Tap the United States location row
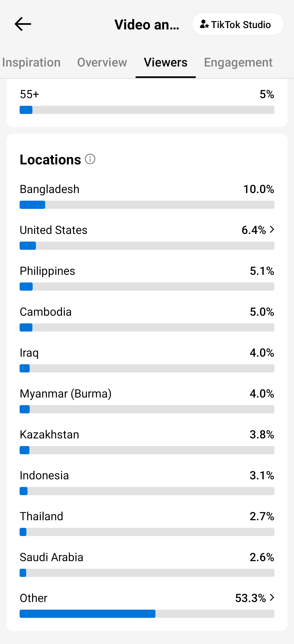Screen dimensions: 294x644 pyautogui.click(x=147, y=237)
